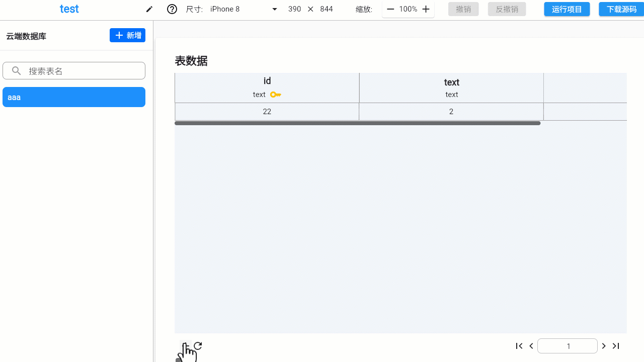
Task: Jump to the first page of results
Action: pyautogui.click(x=519, y=346)
